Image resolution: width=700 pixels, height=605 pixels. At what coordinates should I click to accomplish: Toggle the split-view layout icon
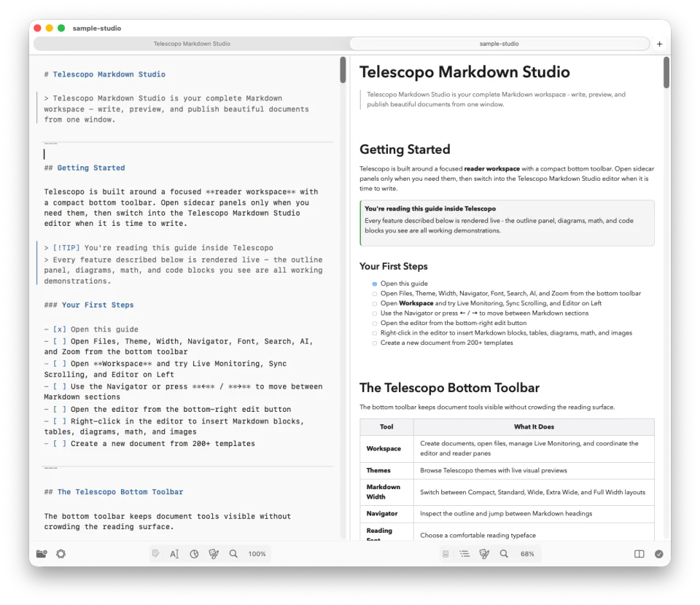point(639,554)
